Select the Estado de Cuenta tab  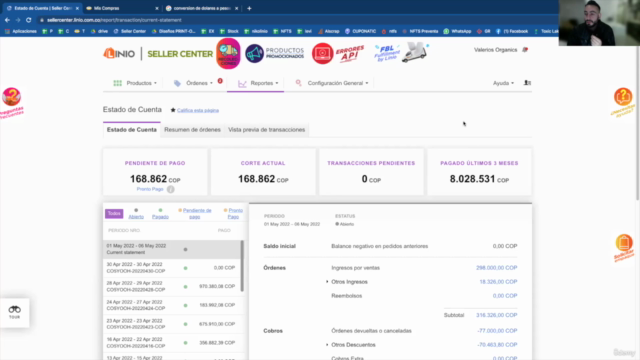(x=131, y=129)
